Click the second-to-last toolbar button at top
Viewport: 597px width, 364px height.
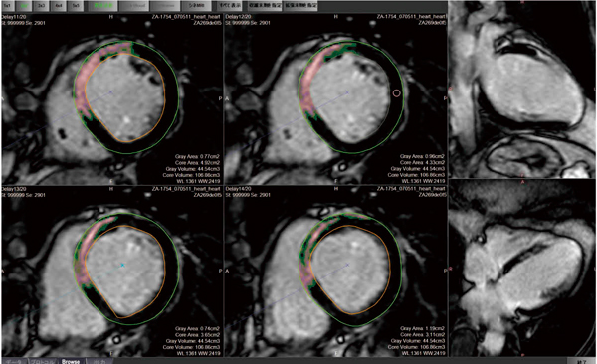pyautogui.click(x=265, y=6)
